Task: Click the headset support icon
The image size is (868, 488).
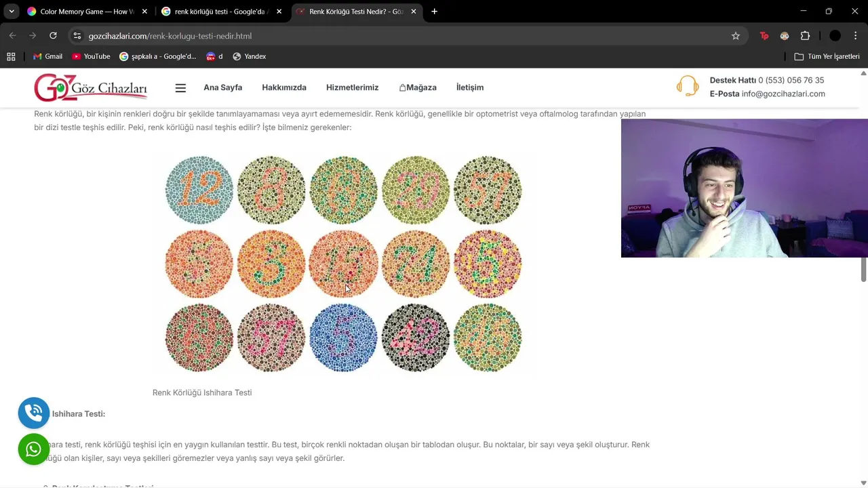Action: [x=688, y=86]
